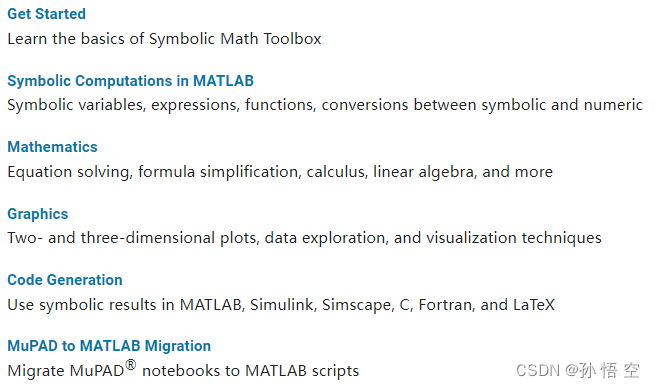The width and height of the screenshot is (655, 388).
Task: Click the 'Symbolic variables, expressions' description line
Action: [325, 105]
